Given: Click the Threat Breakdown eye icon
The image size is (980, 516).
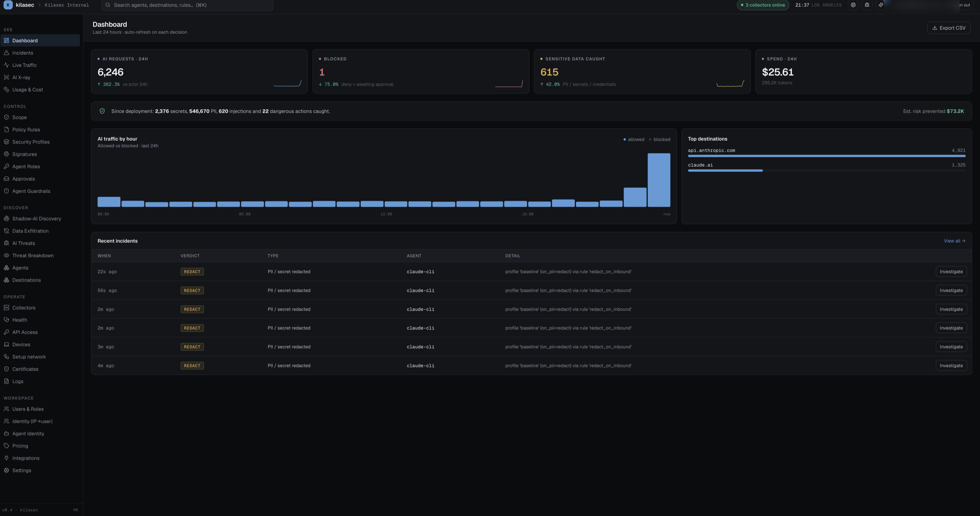Looking at the screenshot, I should tap(7, 255).
